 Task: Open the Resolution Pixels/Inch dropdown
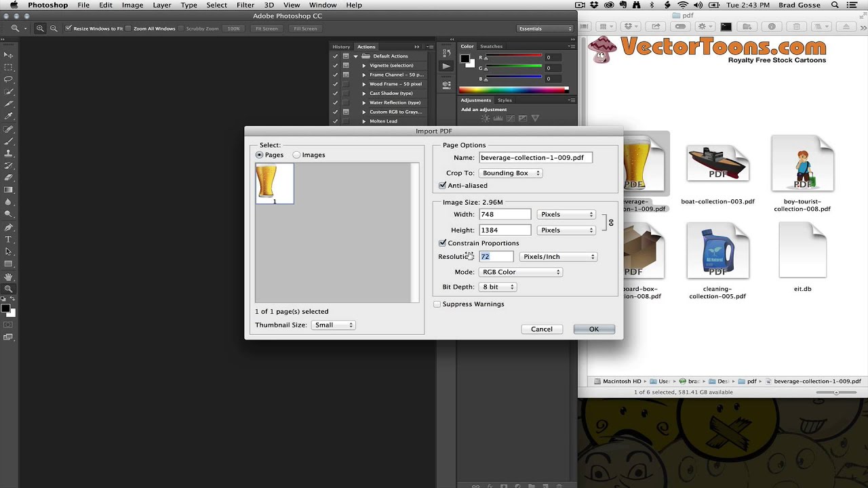pyautogui.click(x=557, y=256)
